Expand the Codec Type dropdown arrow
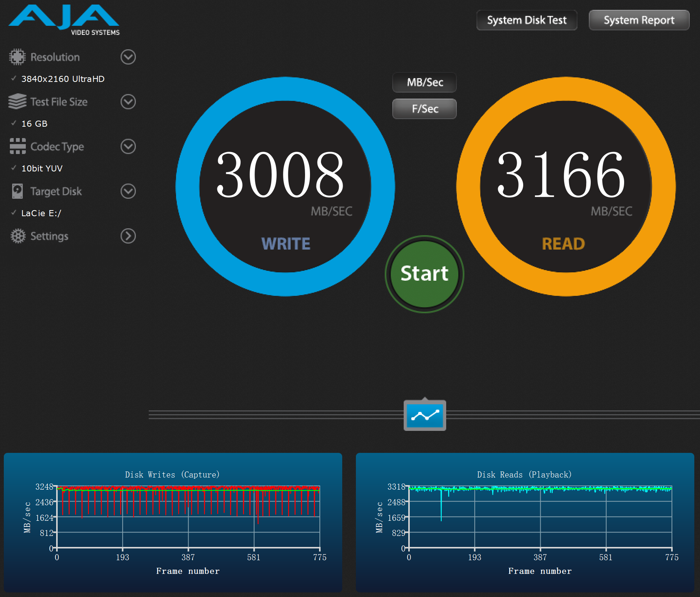Image resolution: width=700 pixels, height=597 pixels. point(128,146)
